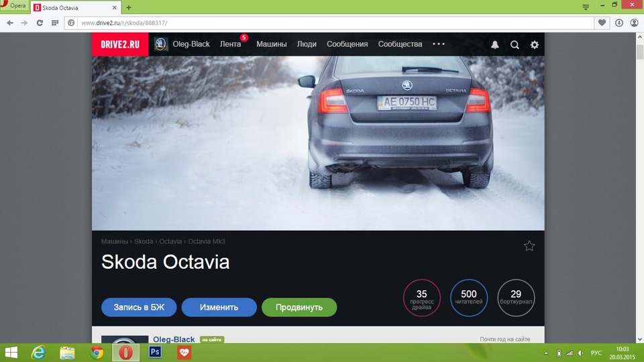Open the clock and date in tray
Viewport: 644px width, 362px height.
click(623, 353)
